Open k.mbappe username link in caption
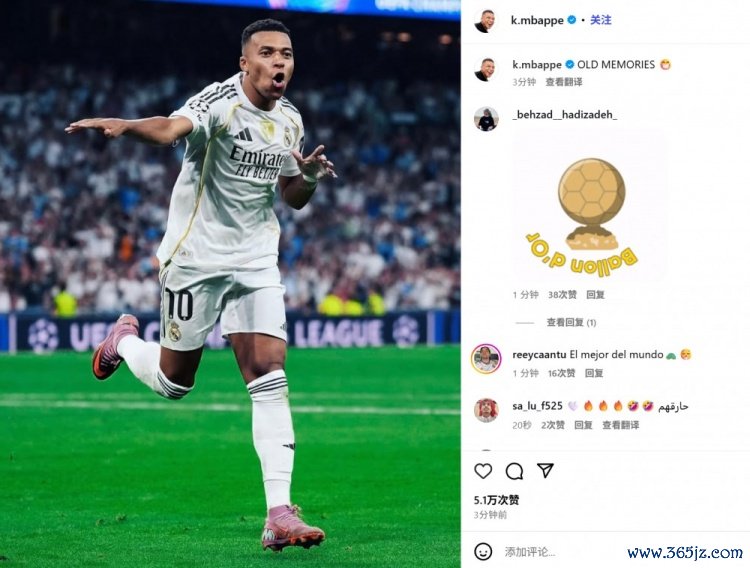 point(537,65)
